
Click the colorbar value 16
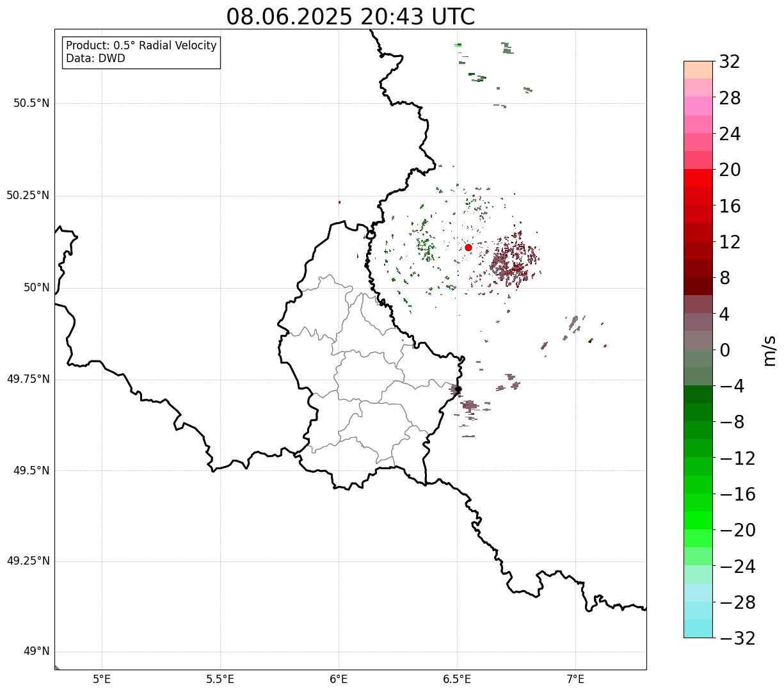(x=730, y=206)
